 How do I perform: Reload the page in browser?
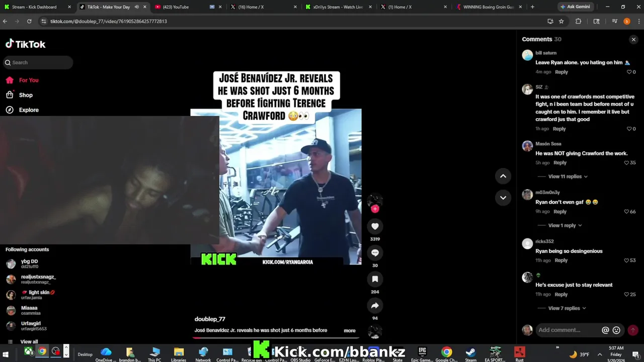(29, 21)
